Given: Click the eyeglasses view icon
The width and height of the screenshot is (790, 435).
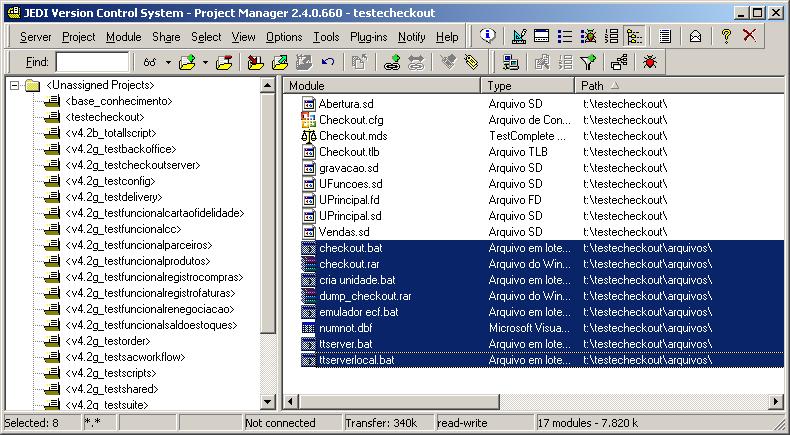Looking at the screenshot, I should click(x=150, y=63).
